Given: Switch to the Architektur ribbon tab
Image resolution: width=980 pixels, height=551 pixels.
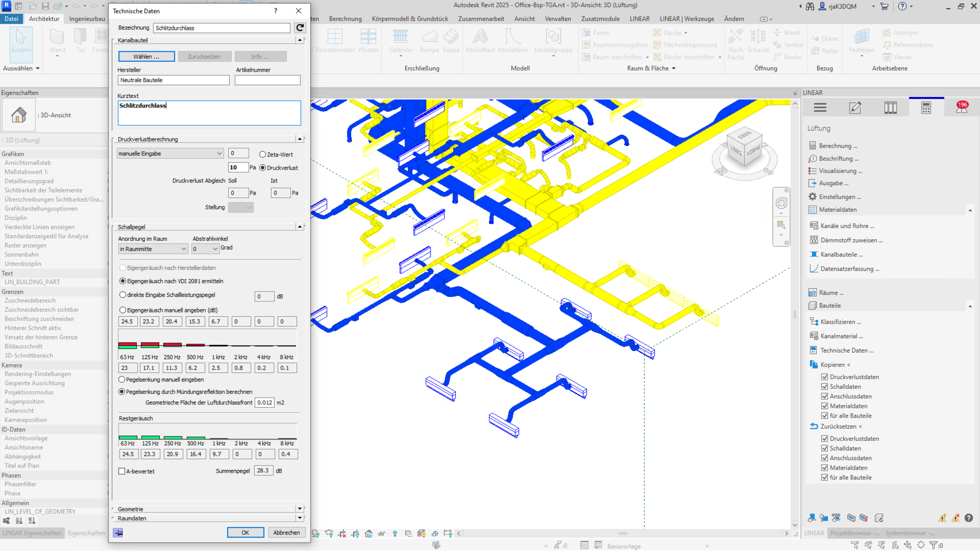Looking at the screenshot, I should [x=44, y=19].
